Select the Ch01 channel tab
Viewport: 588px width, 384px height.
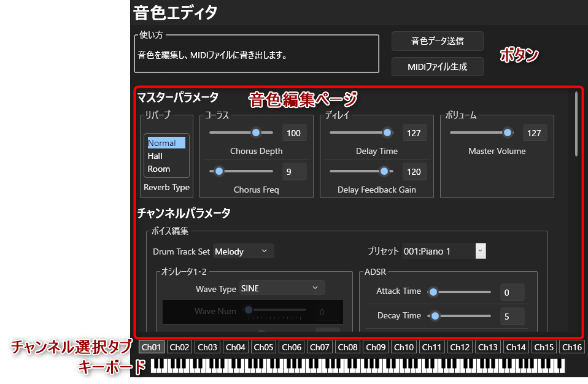[x=151, y=347]
